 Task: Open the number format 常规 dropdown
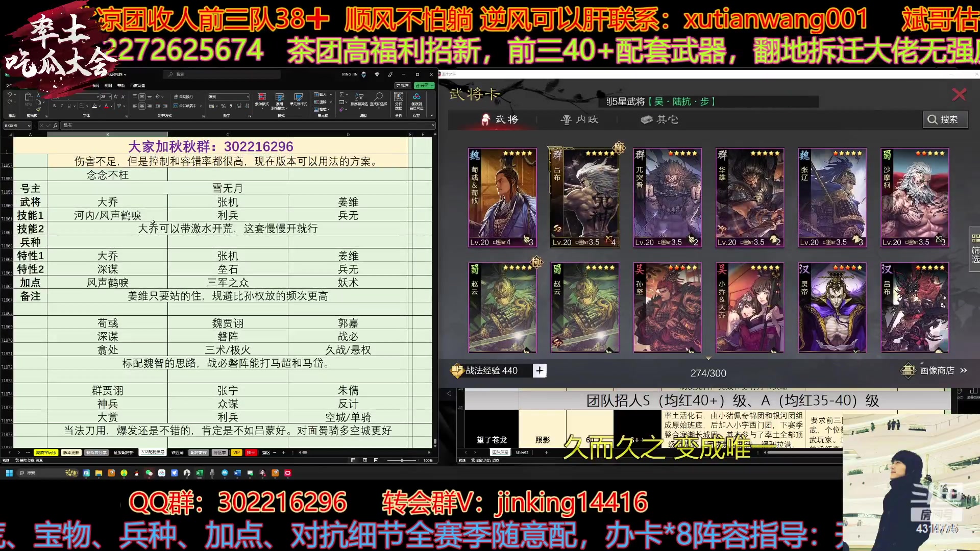coord(248,96)
